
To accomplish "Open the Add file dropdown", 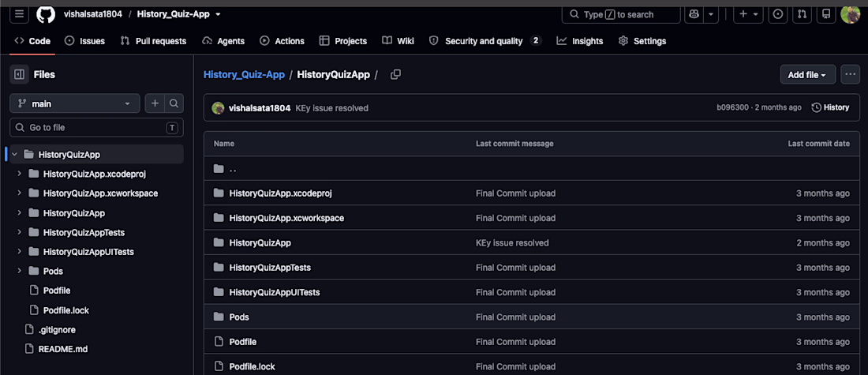I will (x=808, y=75).
